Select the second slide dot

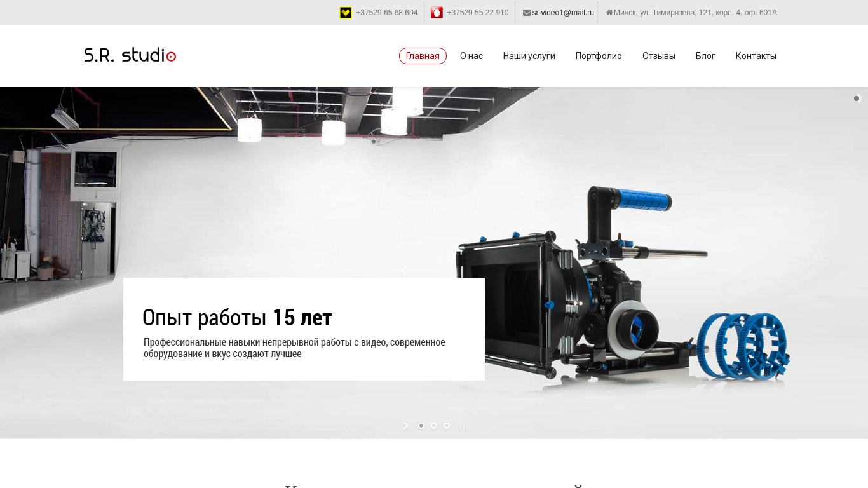(x=434, y=426)
